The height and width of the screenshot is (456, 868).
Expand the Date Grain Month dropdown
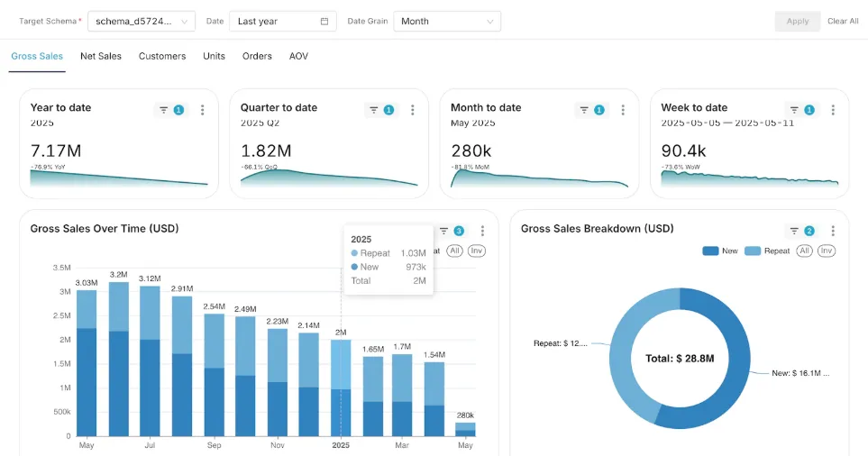click(447, 21)
